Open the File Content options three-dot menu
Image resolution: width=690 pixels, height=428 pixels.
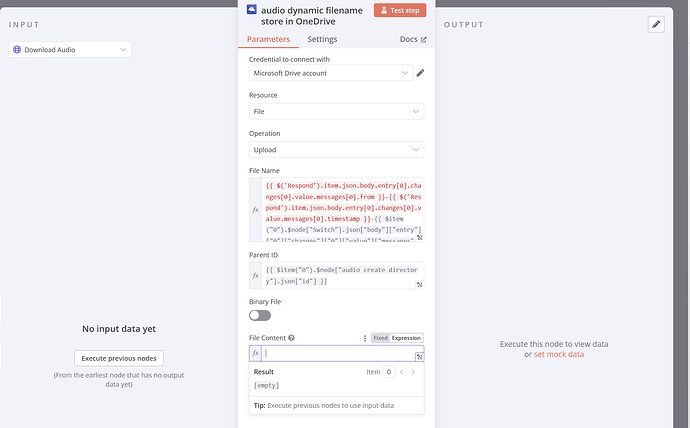pyautogui.click(x=364, y=338)
